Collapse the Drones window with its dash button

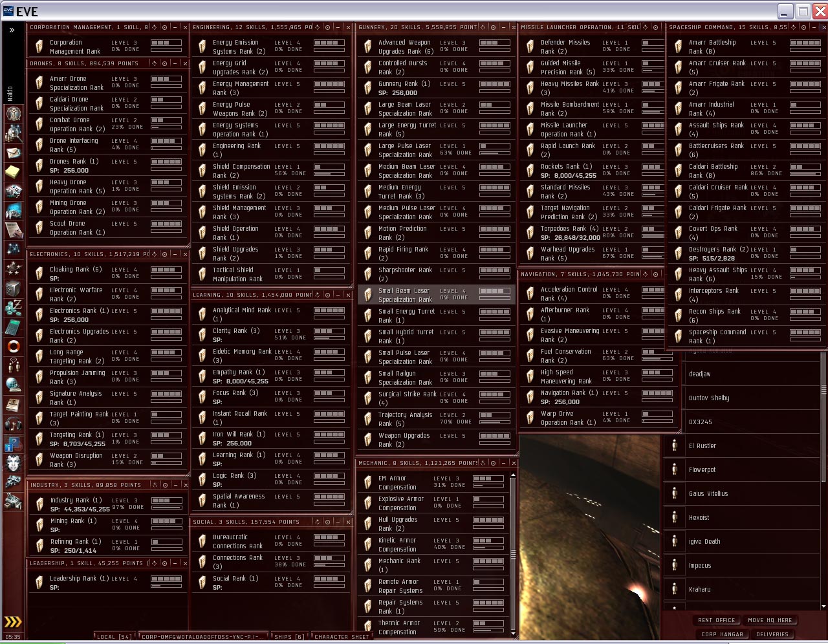[x=175, y=63]
